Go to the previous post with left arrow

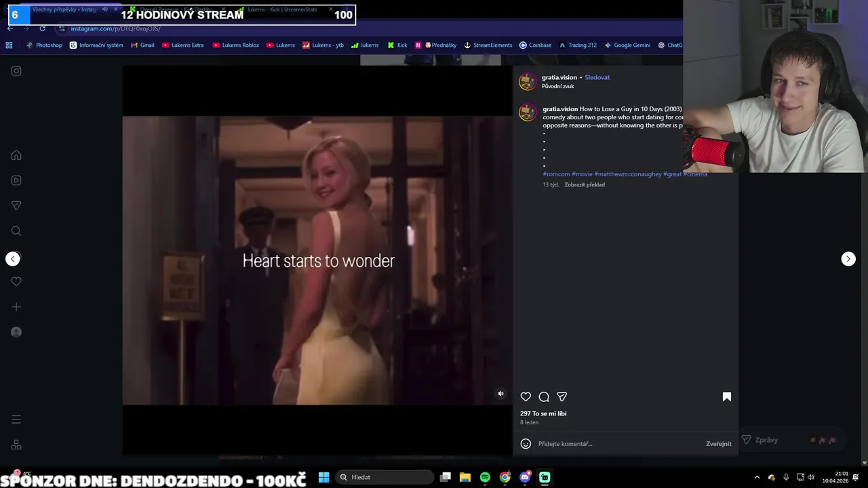pyautogui.click(x=13, y=259)
